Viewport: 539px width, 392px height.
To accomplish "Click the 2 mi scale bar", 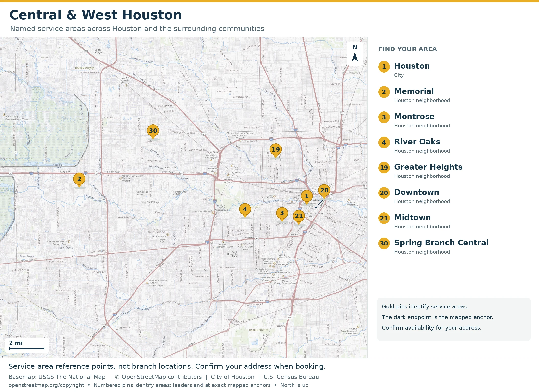I will pos(27,345).
